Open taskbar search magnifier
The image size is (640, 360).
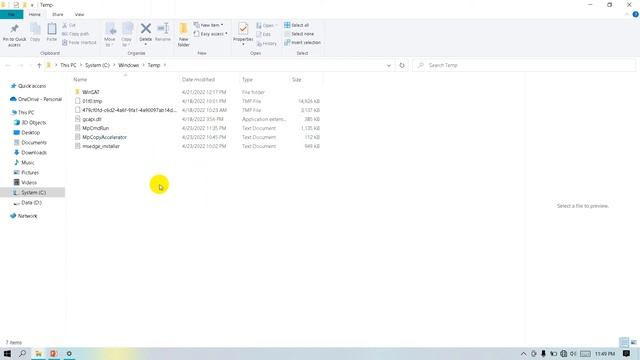point(22,353)
